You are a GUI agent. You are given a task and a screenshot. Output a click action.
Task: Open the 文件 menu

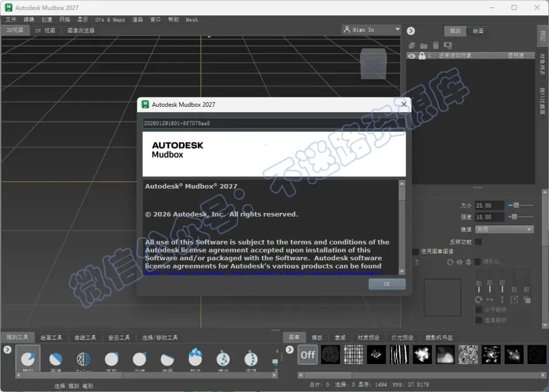click(11, 20)
